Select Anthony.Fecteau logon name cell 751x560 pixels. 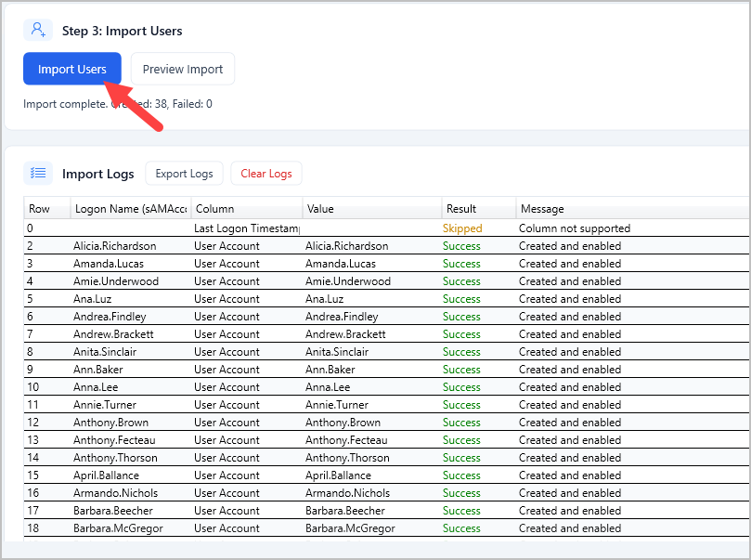(114, 440)
